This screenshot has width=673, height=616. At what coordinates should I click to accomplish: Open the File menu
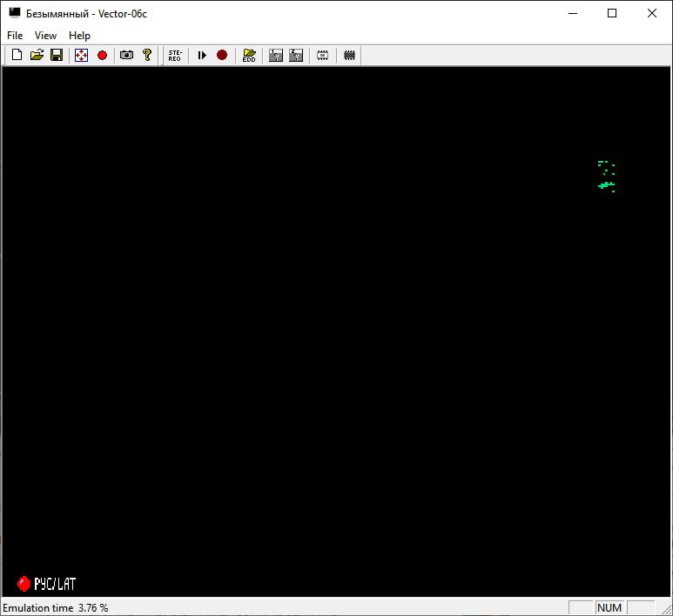15,36
